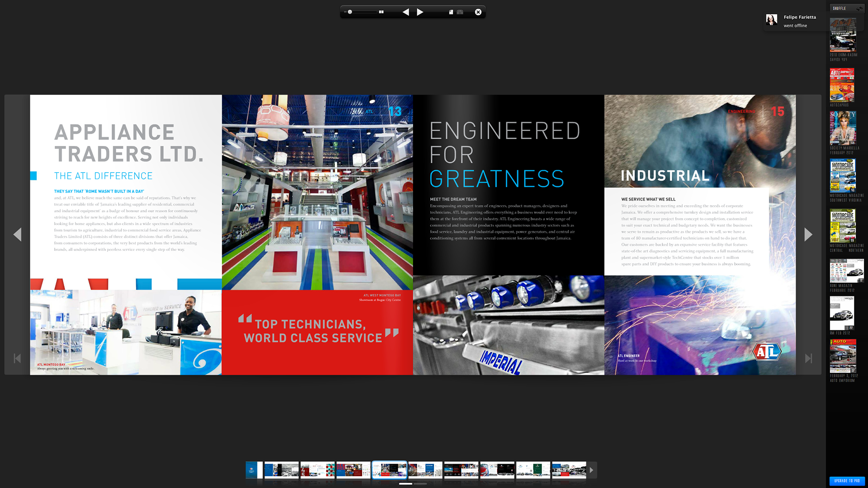Image resolution: width=868 pixels, height=488 pixels.
Task: Click the 'We Service What We Sell' heading
Action: coord(648,199)
